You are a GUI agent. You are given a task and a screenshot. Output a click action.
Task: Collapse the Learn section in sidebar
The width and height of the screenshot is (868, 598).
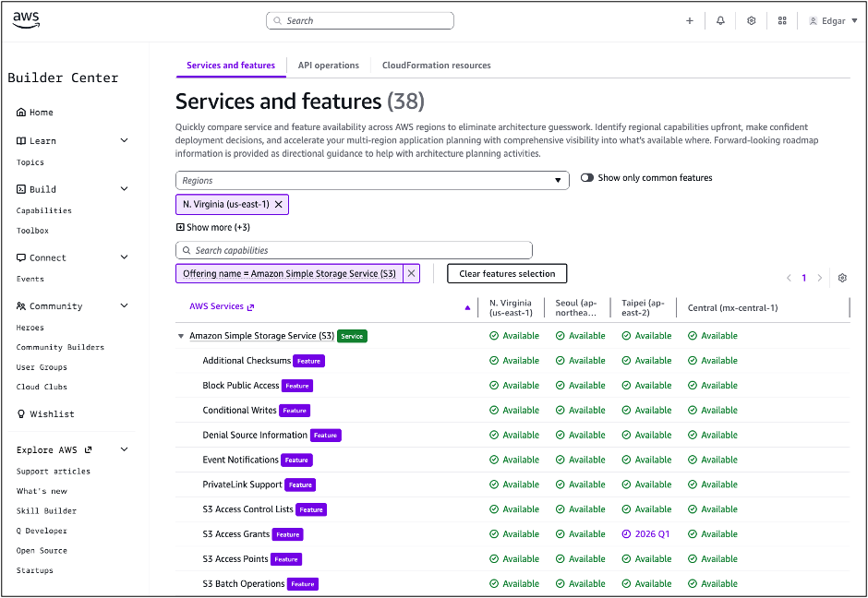125,141
